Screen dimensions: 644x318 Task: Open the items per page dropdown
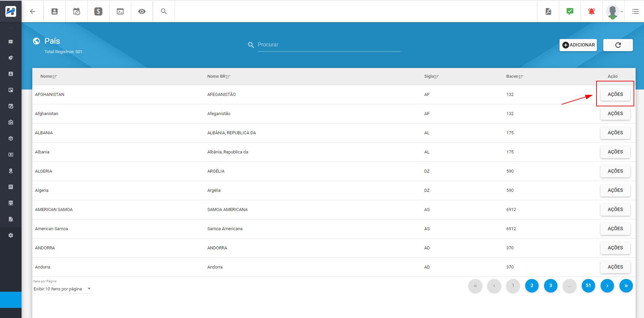tap(63, 289)
